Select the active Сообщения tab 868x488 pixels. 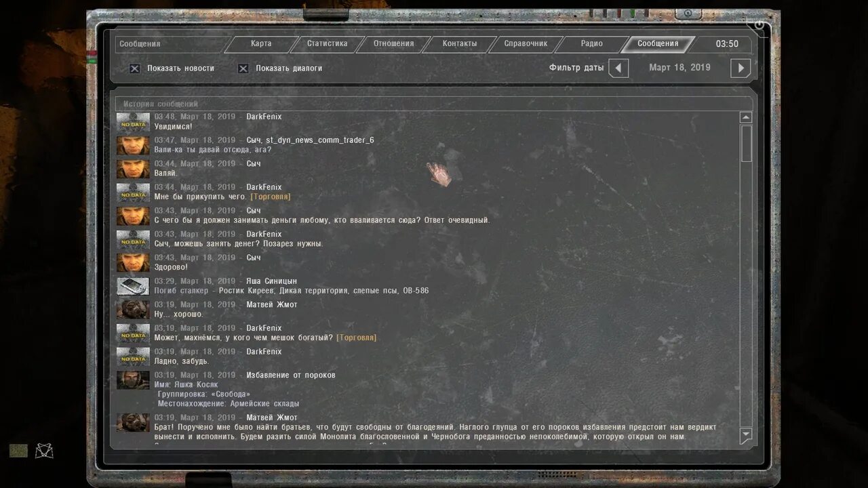coord(658,44)
